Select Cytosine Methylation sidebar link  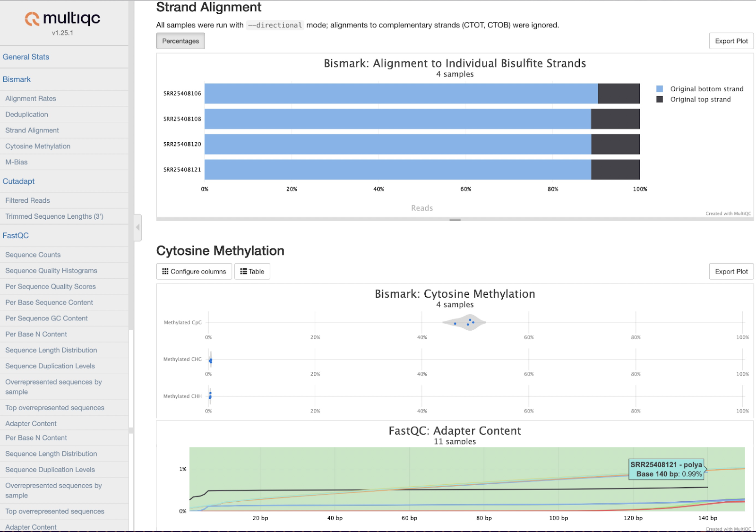pyautogui.click(x=38, y=146)
